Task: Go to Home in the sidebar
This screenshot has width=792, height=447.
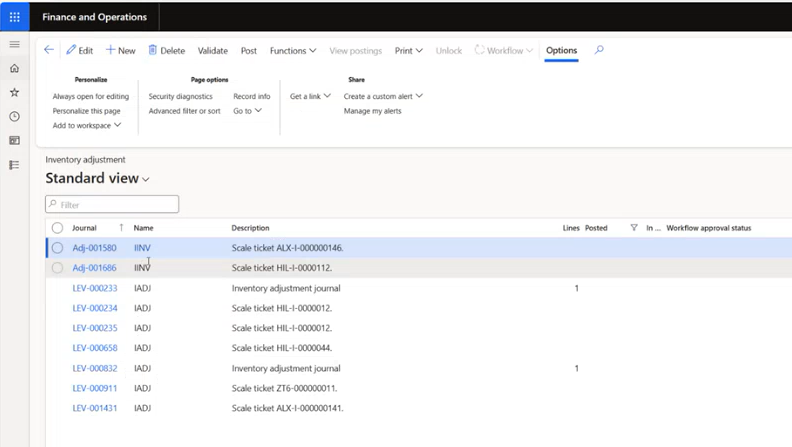Action: tap(14, 69)
